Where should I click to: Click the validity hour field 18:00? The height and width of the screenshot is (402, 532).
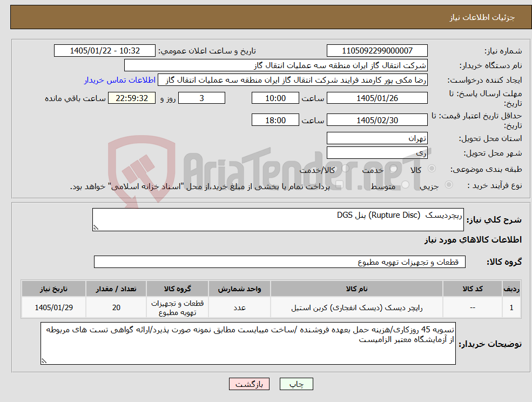275,120
